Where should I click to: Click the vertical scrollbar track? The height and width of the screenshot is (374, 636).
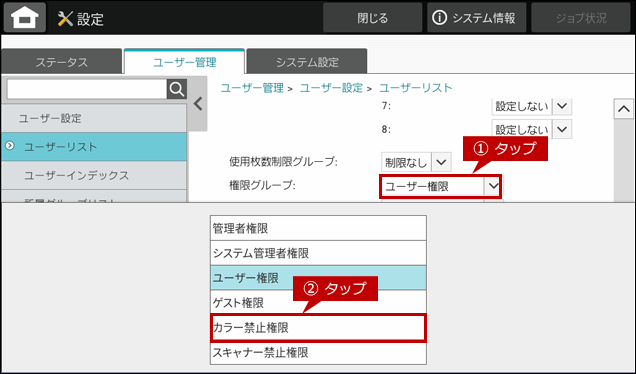(623, 160)
